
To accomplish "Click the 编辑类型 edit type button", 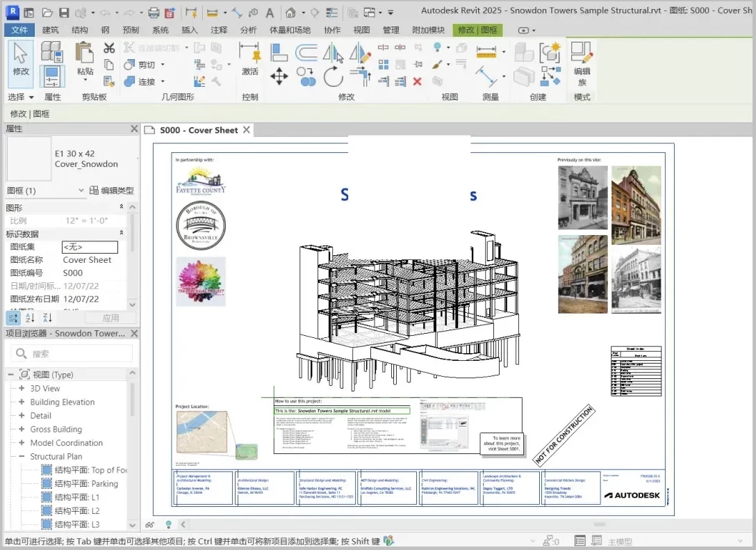I will [111, 191].
